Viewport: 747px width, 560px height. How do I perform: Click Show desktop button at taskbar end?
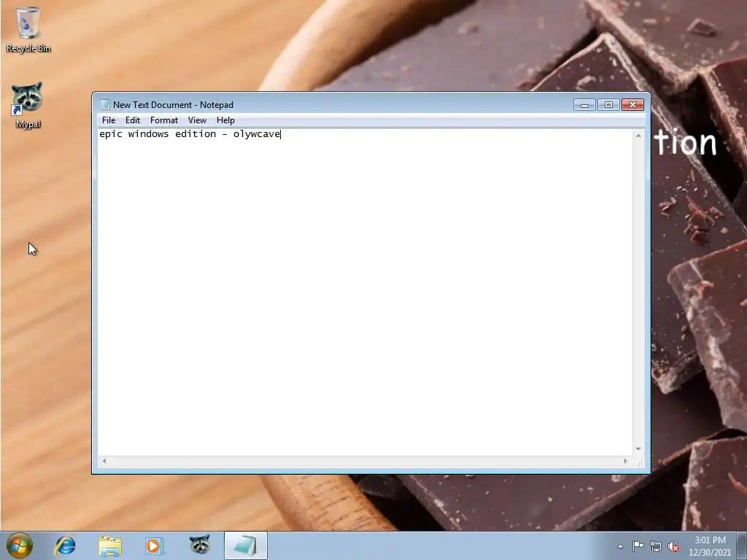742,545
